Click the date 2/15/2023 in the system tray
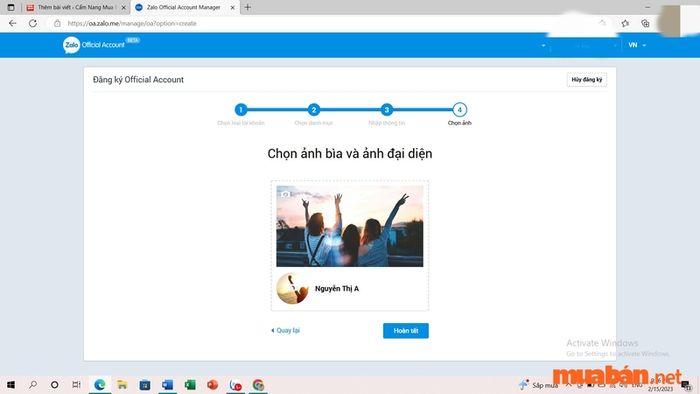The image size is (700, 394). tap(660, 389)
